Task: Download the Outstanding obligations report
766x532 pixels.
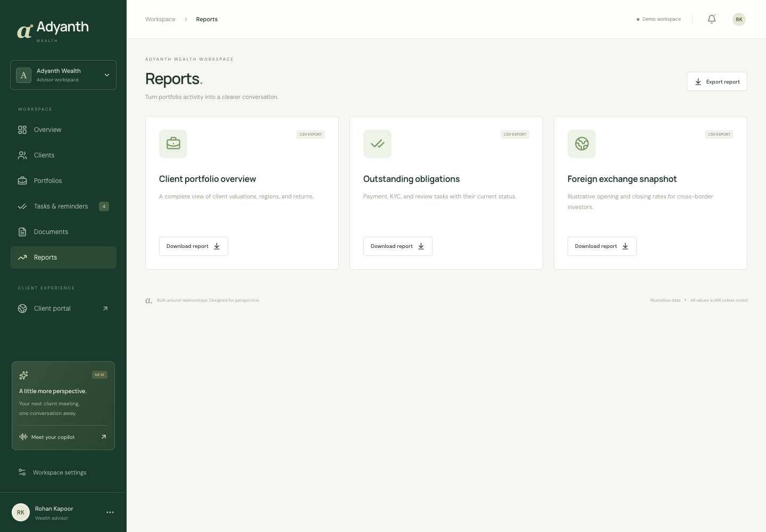Action: pyautogui.click(x=398, y=246)
